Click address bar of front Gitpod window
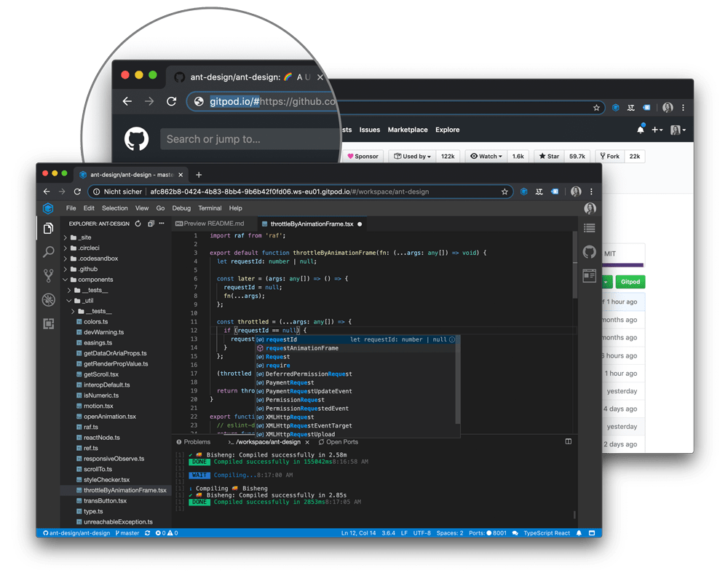 [x=299, y=192]
